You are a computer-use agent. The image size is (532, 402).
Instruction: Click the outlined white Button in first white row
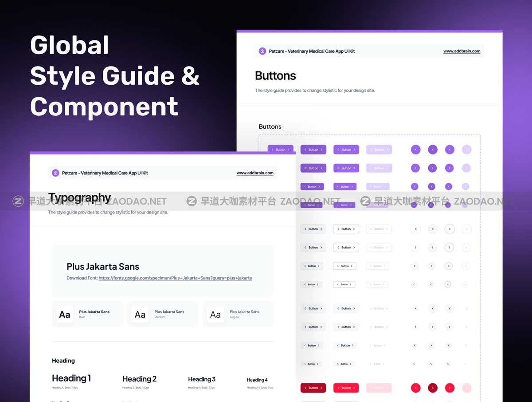coord(346,229)
